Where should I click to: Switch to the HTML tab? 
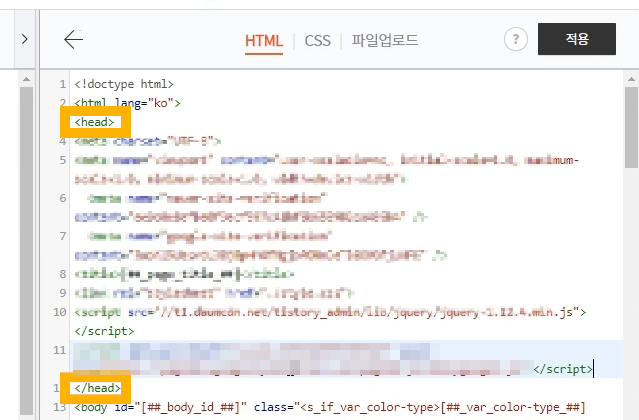[264, 41]
